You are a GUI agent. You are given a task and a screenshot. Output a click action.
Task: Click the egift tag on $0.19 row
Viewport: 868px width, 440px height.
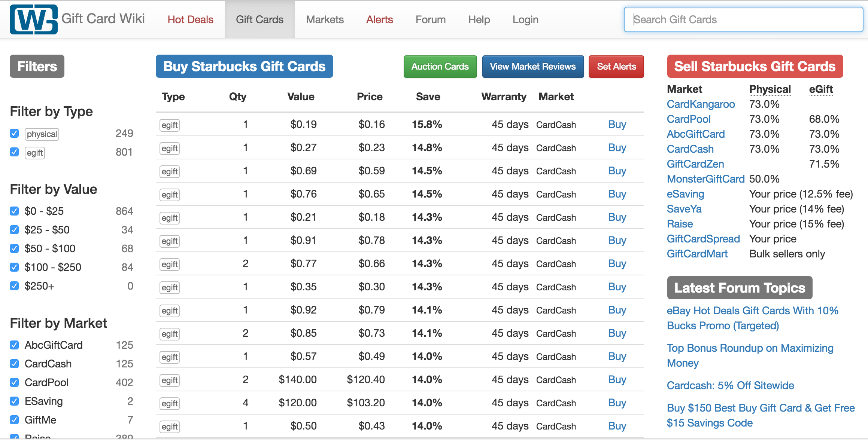pyautogui.click(x=170, y=125)
